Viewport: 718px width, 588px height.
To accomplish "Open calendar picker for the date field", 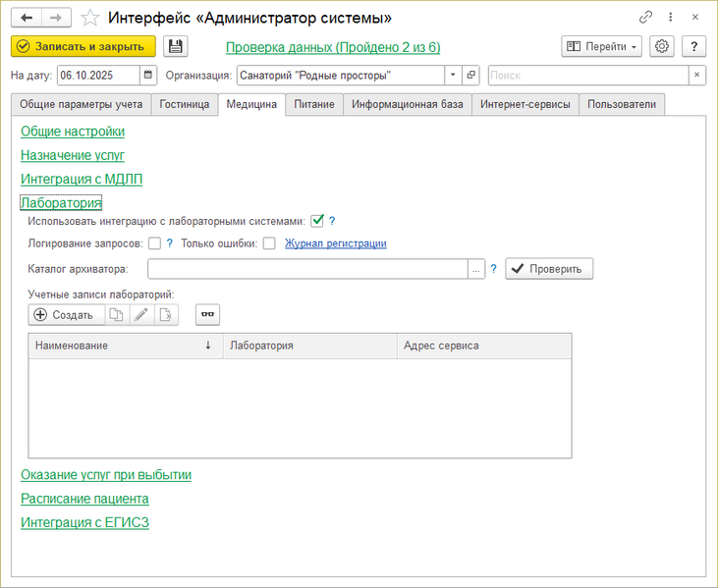I will [x=147, y=75].
